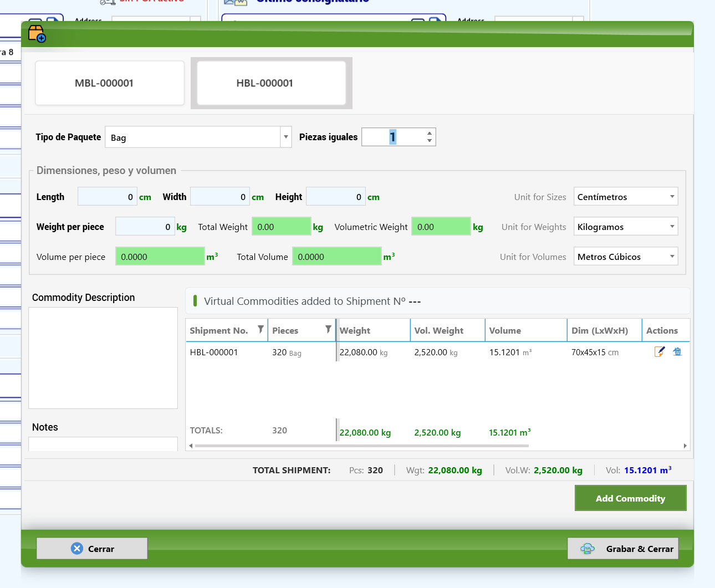This screenshot has height=588, width=715.
Task: Click the package icon in dialog title bar
Action: (37, 34)
